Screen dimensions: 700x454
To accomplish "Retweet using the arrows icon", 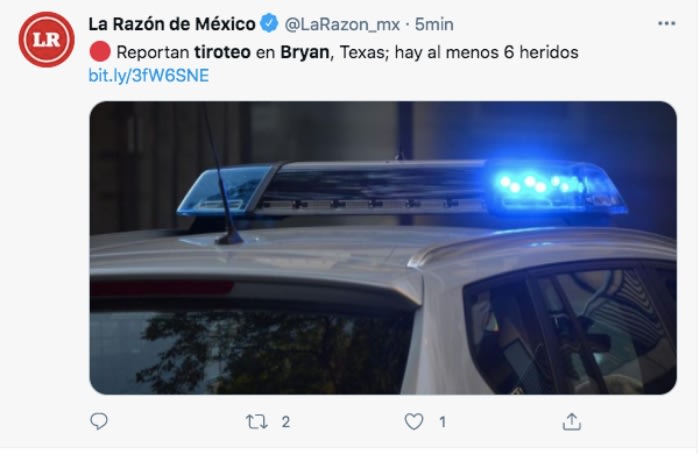I will point(257,421).
